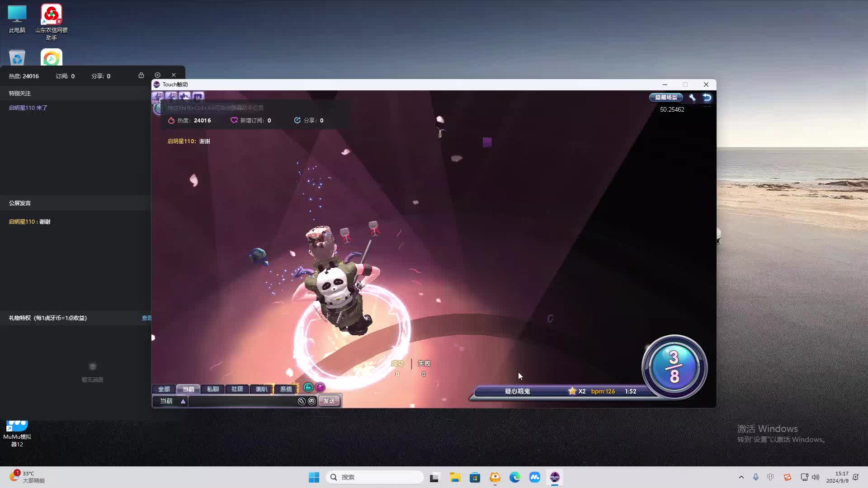
Task: Click the clear-chat eraser icon
Action: pyautogui.click(x=302, y=401)
